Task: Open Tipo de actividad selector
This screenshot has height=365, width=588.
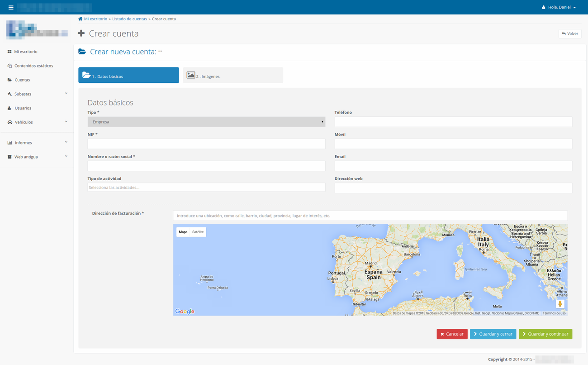Action: pos(206,187)
